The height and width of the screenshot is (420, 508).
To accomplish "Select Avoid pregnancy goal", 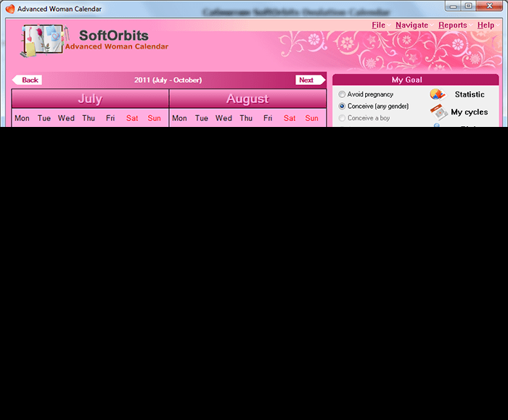I will pos(342,94).
